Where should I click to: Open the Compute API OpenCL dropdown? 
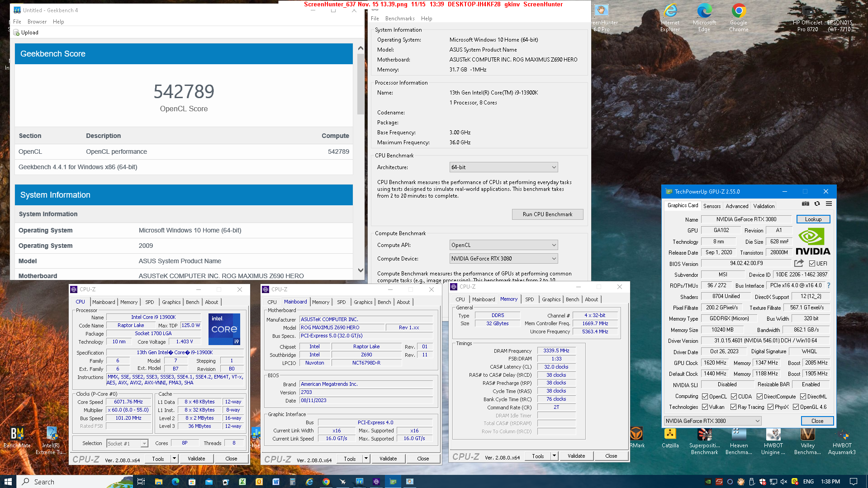(503, 245)
